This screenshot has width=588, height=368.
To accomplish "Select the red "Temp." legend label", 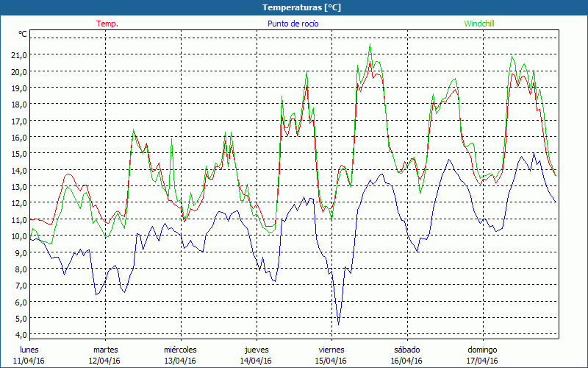I will (x=107, y=24).
